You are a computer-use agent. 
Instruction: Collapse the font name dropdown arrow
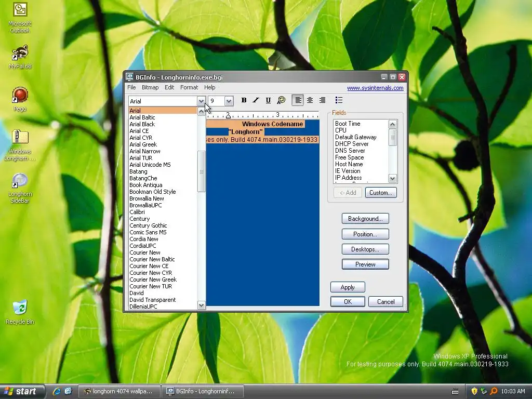click(201, 101)
